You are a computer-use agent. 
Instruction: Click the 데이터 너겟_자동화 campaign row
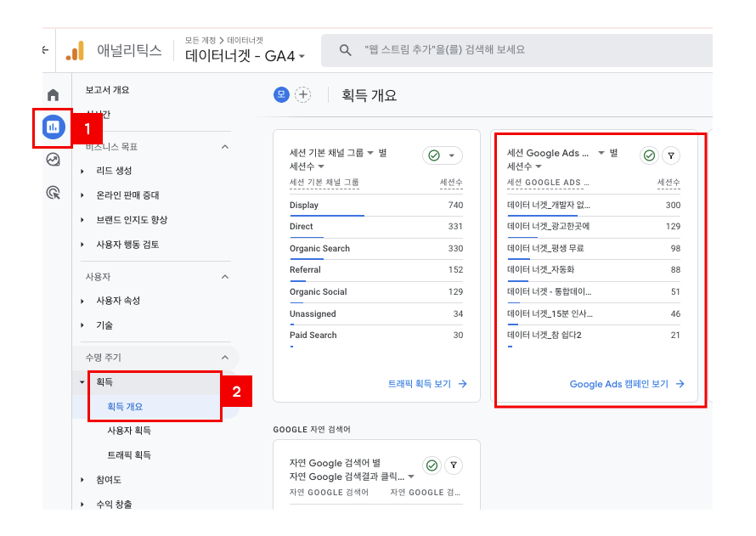click(594, 270)
